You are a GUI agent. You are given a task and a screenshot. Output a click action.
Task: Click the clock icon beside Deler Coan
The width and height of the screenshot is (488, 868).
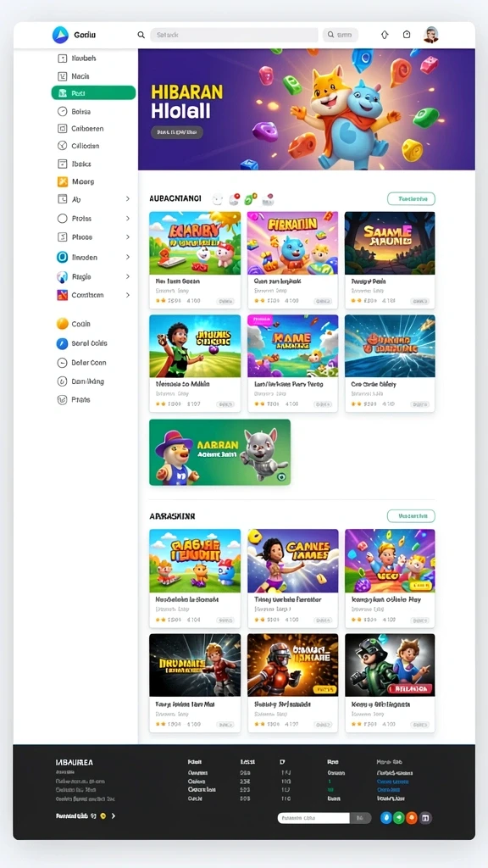(62, 363)
